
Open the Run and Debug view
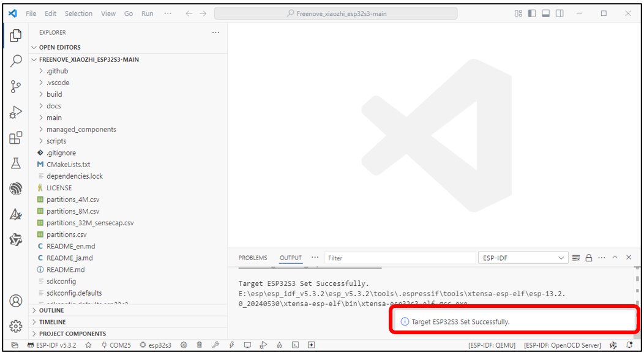tap(15, 112)
